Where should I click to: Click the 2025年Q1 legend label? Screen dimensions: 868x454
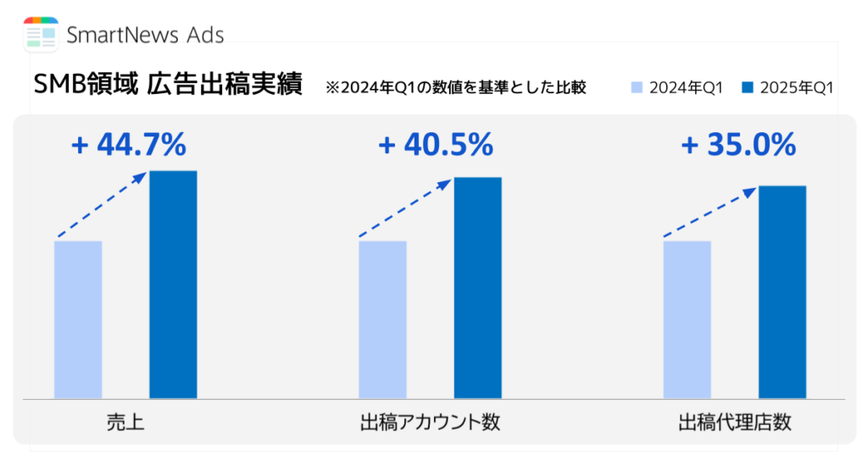(x=797, y=88)
